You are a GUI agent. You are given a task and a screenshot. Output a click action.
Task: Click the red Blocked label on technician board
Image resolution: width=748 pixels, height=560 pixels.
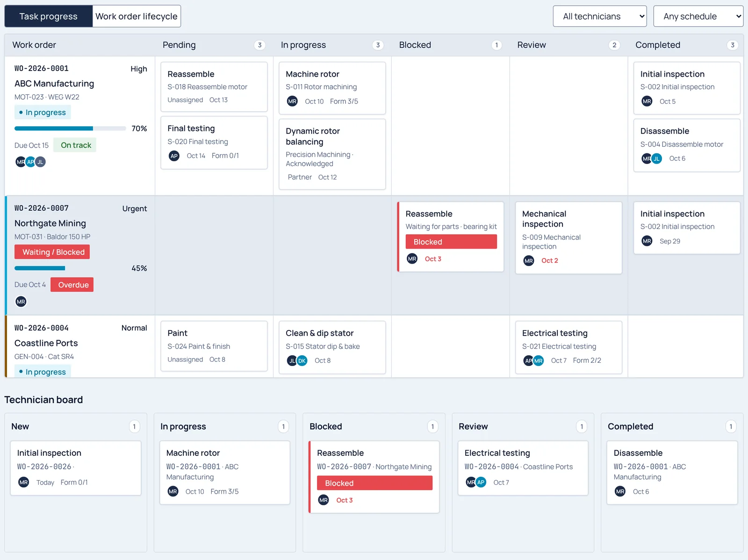375,483
